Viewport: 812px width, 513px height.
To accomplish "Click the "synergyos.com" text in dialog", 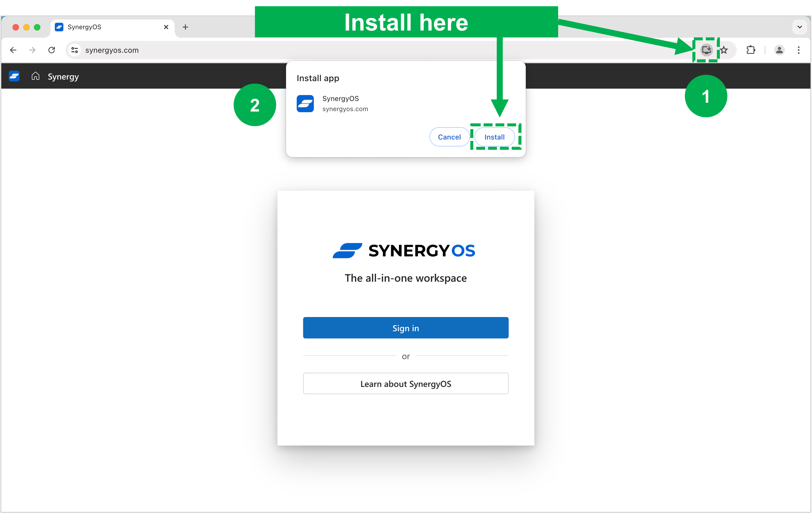I will (x=345, y=109).
